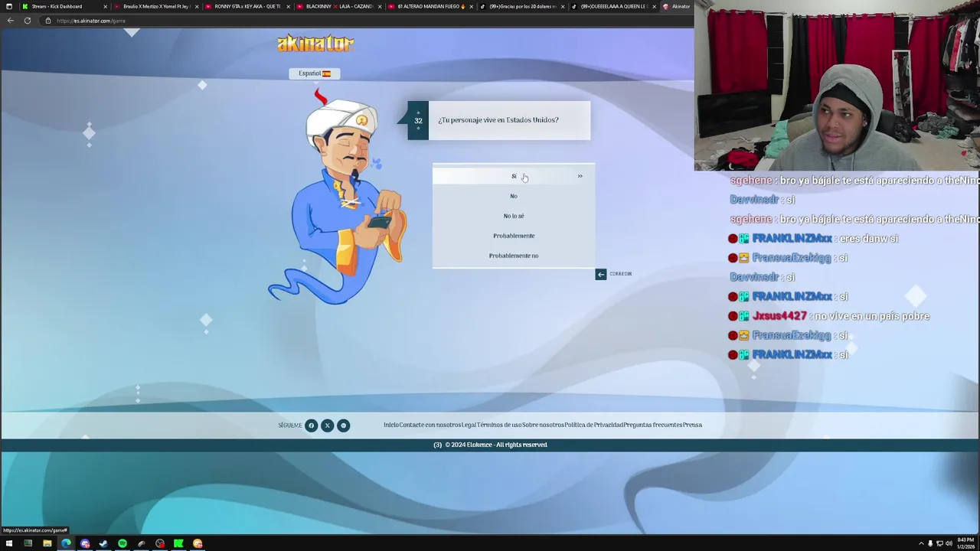Screen dimensions: 980x551
Task: Select 'Probablemente no' as the answer
Action: (514, 256)
